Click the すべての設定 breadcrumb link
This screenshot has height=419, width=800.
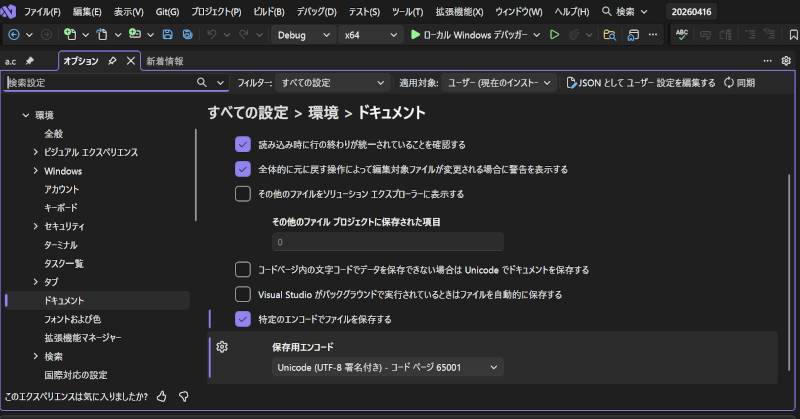[248, 112]
